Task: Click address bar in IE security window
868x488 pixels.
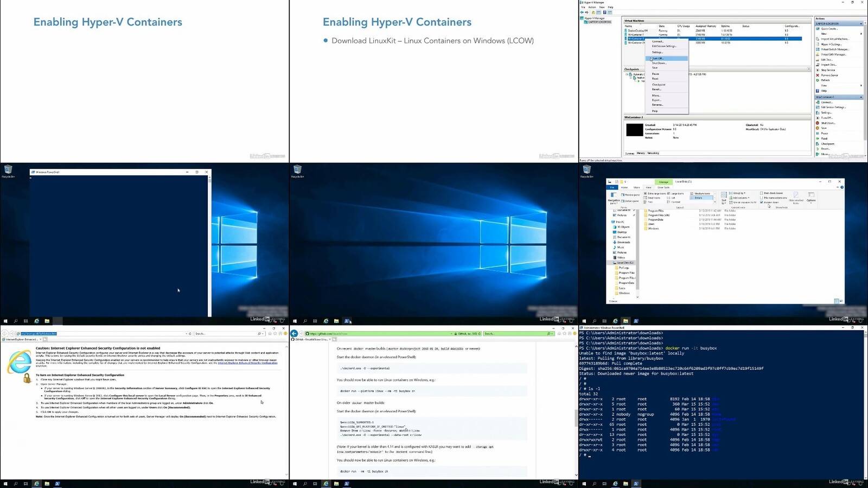Action: click(103, 333)
